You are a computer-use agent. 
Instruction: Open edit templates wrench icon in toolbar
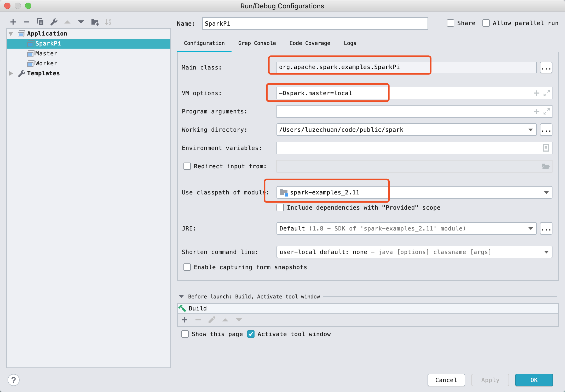click(54, 22)
